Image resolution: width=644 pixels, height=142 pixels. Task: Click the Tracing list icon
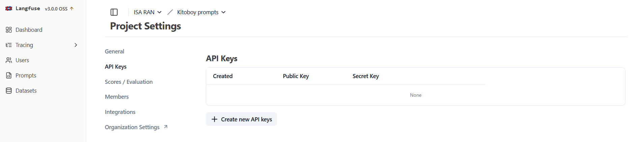click(9, 45)
